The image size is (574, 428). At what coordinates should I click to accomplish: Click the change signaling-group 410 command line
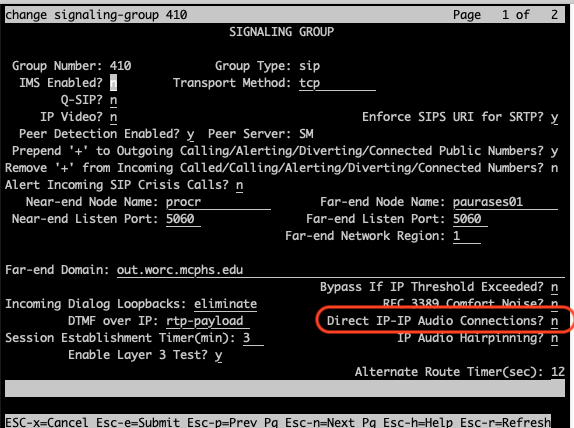(96, 15)
